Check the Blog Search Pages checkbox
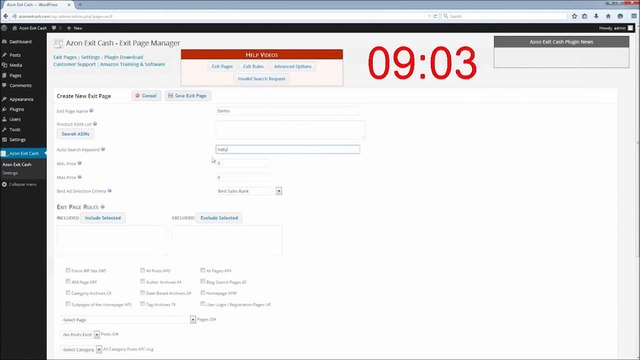 [x=202, y=281]
